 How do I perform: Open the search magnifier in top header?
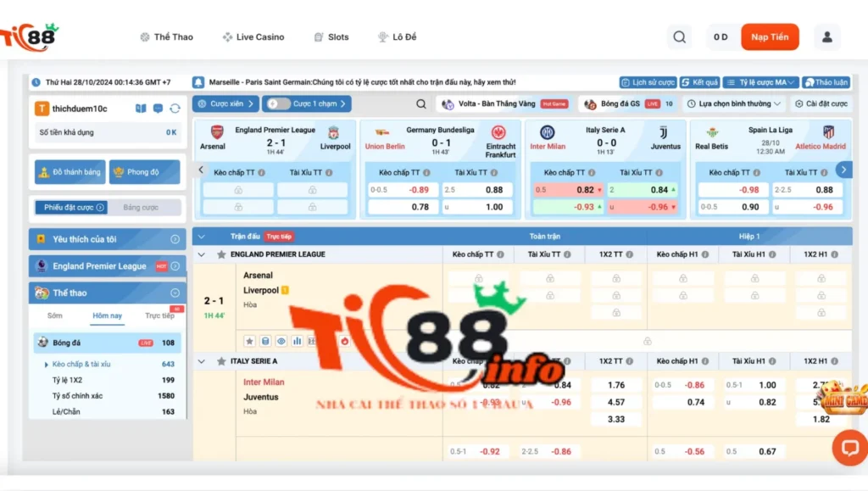[x=679, y=37]
